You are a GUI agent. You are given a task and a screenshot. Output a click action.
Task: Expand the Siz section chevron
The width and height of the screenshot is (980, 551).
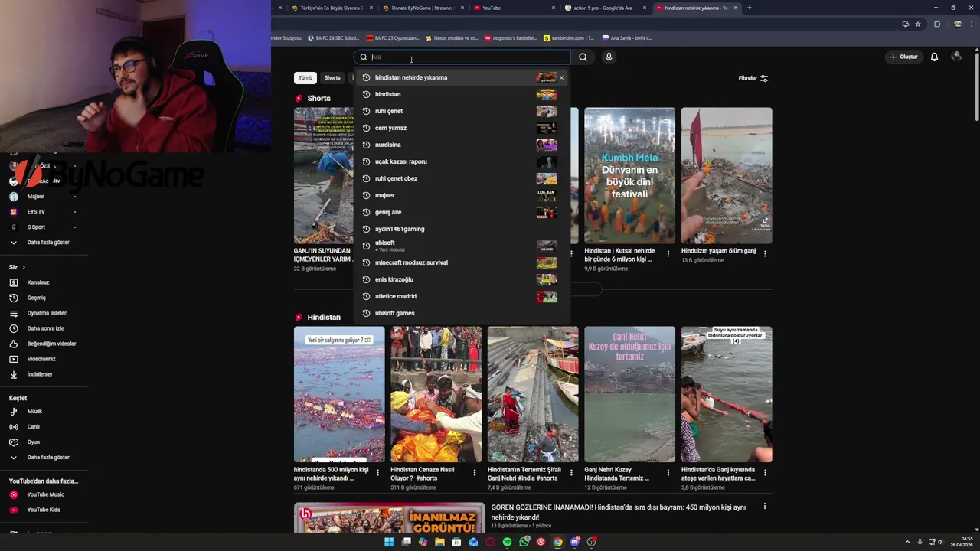[x=24, y=267]
